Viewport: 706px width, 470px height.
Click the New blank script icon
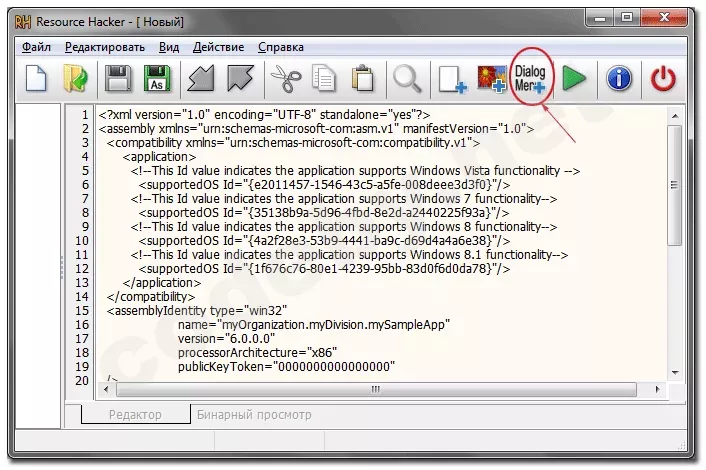tap(36, 79)
